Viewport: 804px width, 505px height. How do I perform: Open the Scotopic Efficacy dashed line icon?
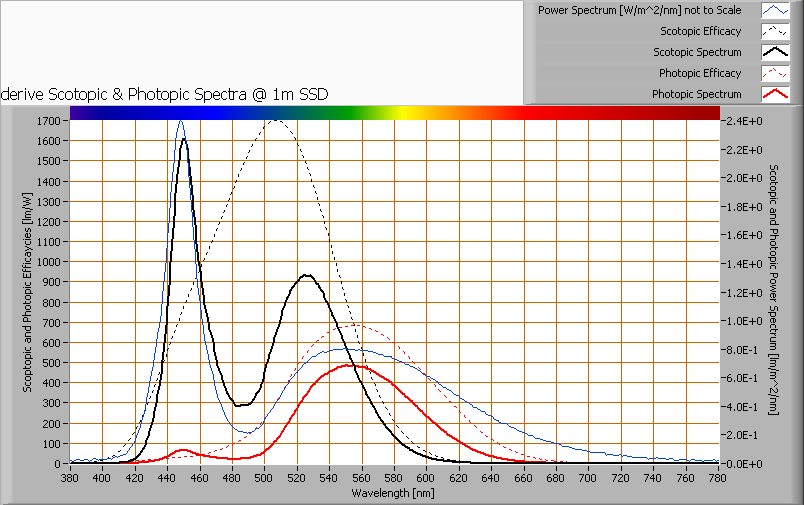[x=775, y=31]
